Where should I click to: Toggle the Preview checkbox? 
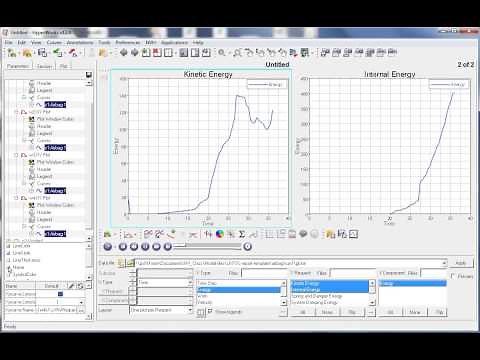click(453, 276)
